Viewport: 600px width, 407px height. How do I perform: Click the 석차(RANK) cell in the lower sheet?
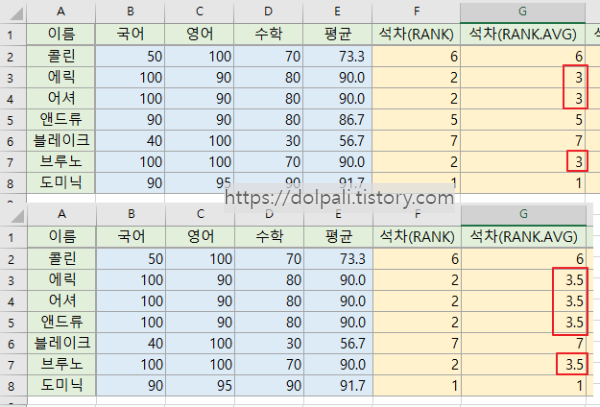point(417,237)
